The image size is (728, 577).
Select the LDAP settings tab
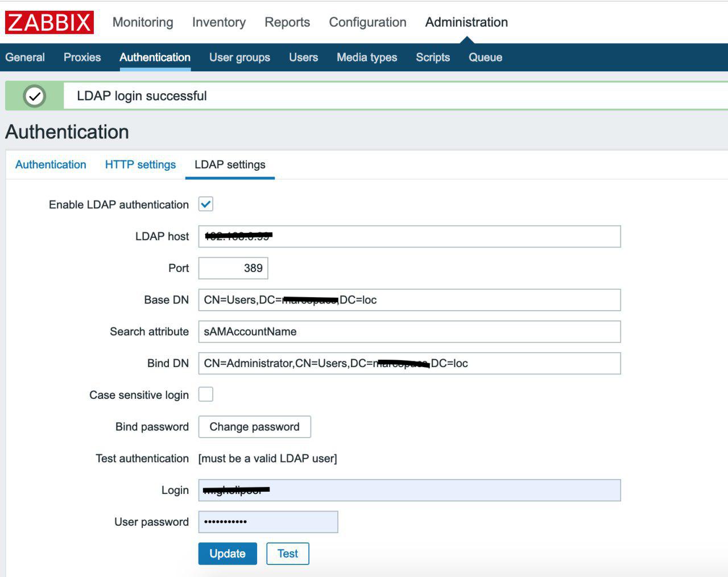click(230, 164)
